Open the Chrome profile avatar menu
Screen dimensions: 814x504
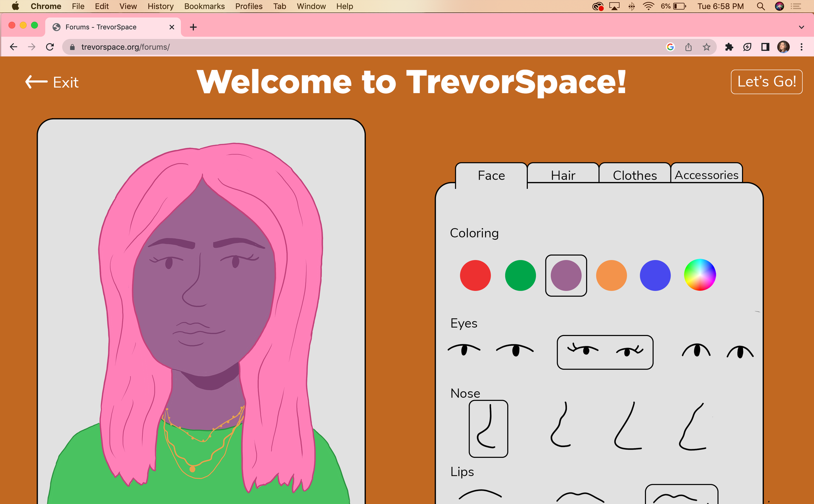click(784, 47)
